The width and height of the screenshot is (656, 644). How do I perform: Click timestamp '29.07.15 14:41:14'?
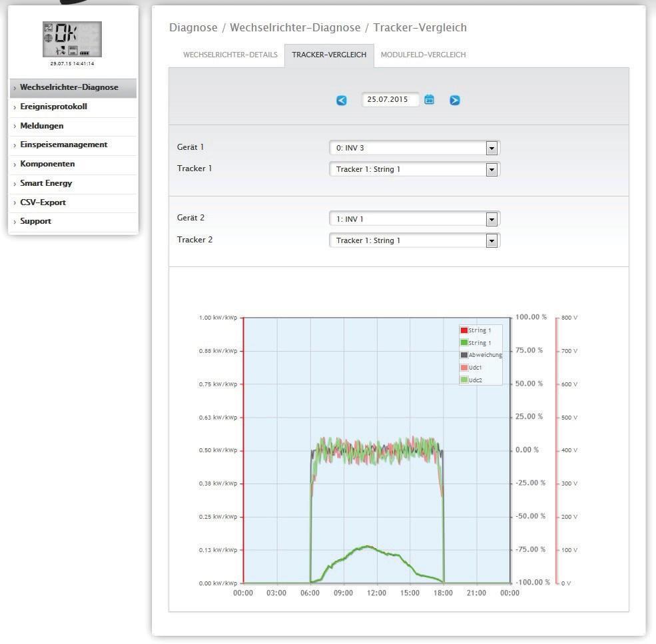72,64
